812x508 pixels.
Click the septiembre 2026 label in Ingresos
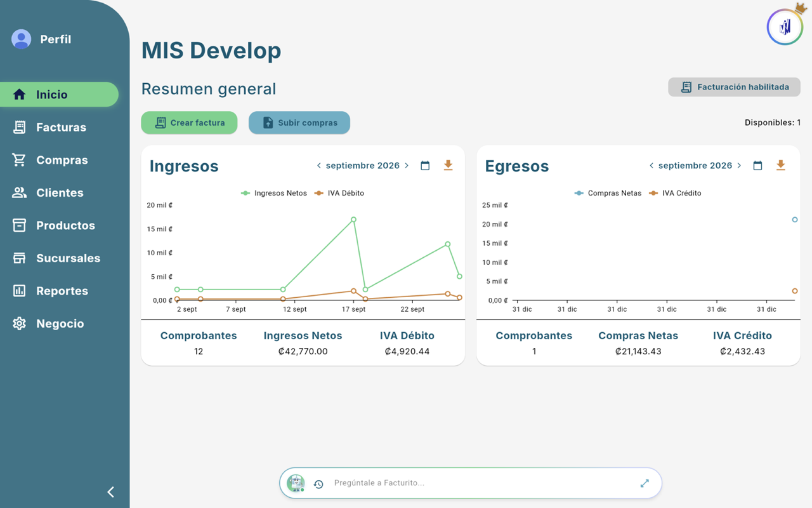tap(363, 166)
